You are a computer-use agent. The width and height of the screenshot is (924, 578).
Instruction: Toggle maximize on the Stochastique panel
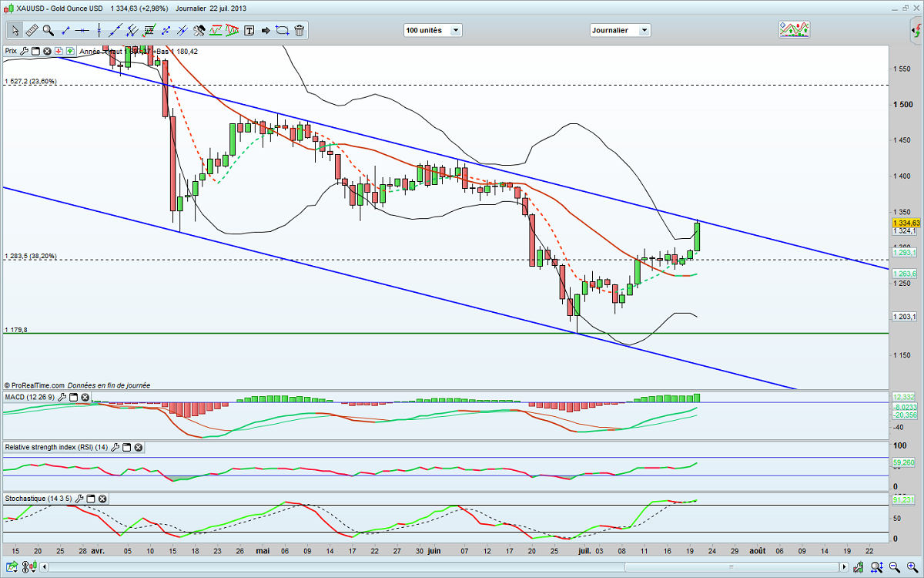click(90, 499)
